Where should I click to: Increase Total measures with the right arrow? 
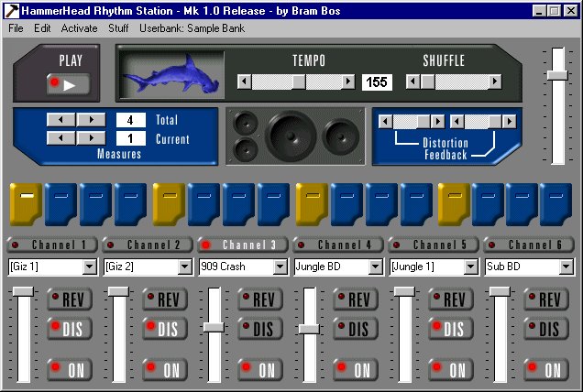[x=91, y=120]
